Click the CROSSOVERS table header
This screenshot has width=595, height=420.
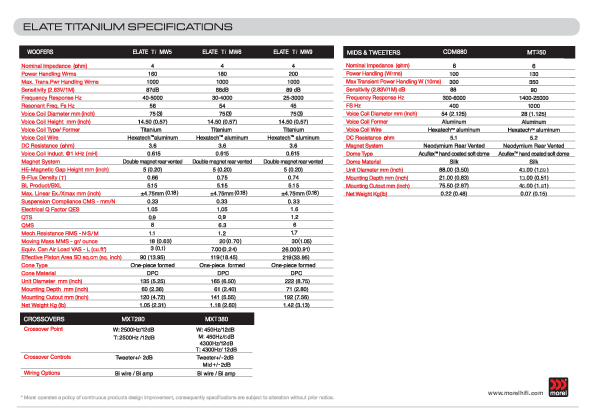click(44, 319)
